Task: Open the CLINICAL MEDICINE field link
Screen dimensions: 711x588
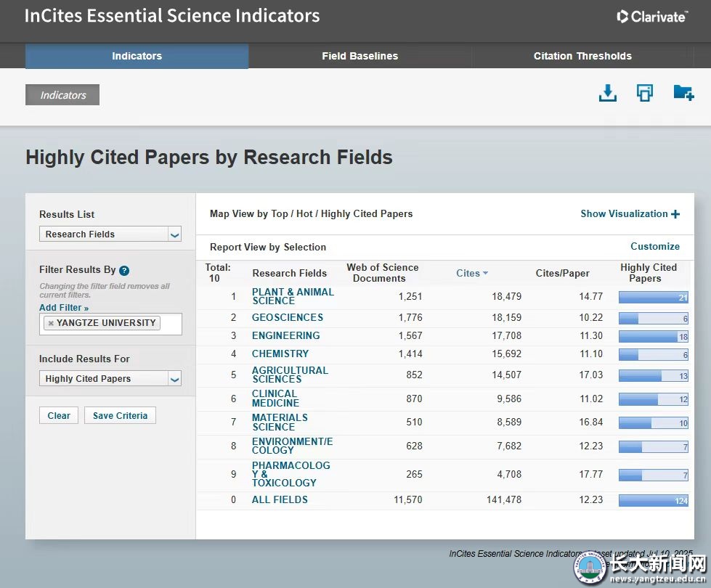Action: click(276, 398)
